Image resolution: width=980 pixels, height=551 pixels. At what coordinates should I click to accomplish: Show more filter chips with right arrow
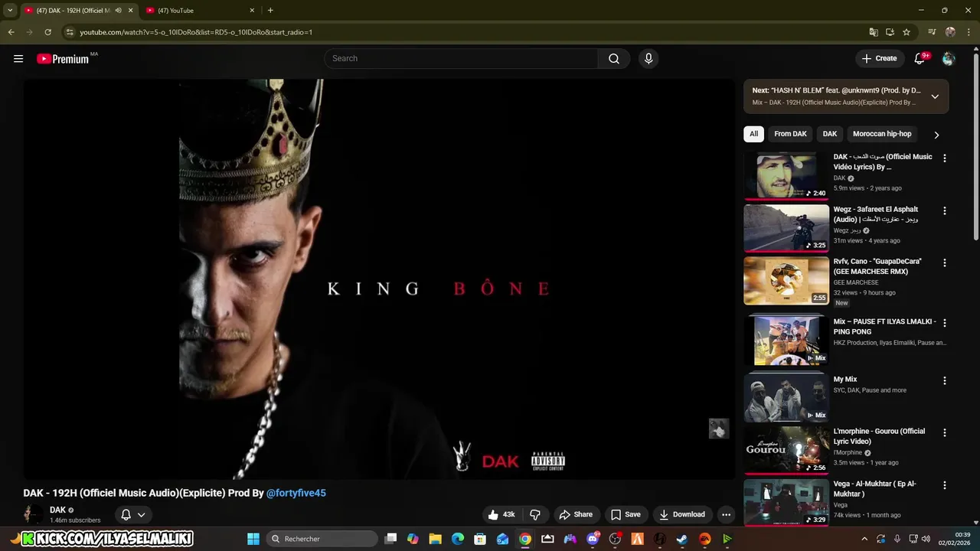pyautogui.click(x=936, y=135)
